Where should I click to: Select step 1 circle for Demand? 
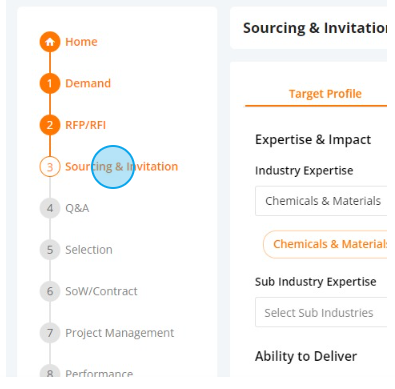[50, 83]
